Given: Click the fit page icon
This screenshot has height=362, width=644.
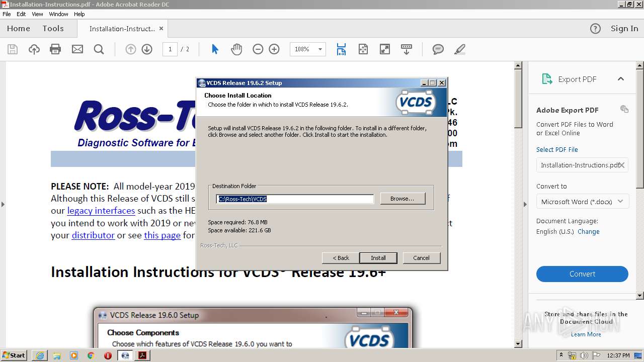Looking at the screenshot, I should (363, 49).
